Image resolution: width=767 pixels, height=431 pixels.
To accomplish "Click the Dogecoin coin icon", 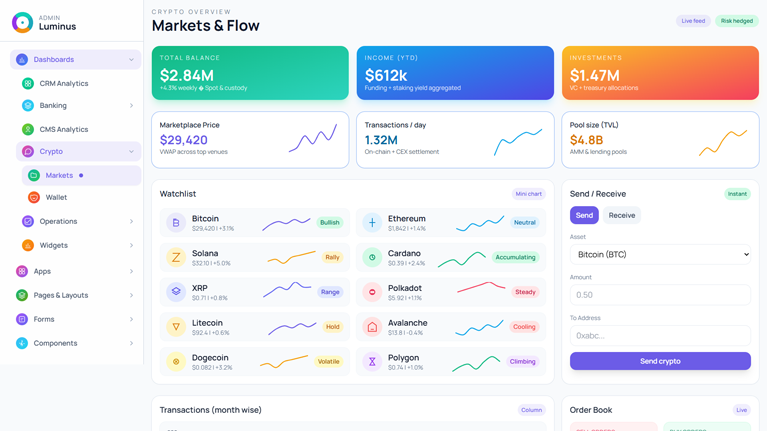I will click(176, 362).
